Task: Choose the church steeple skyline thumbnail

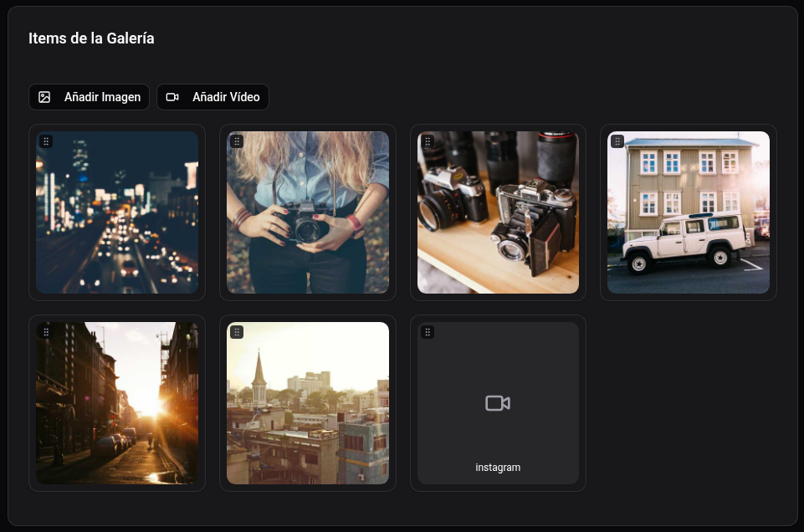Action: click(x=308, y=408)
